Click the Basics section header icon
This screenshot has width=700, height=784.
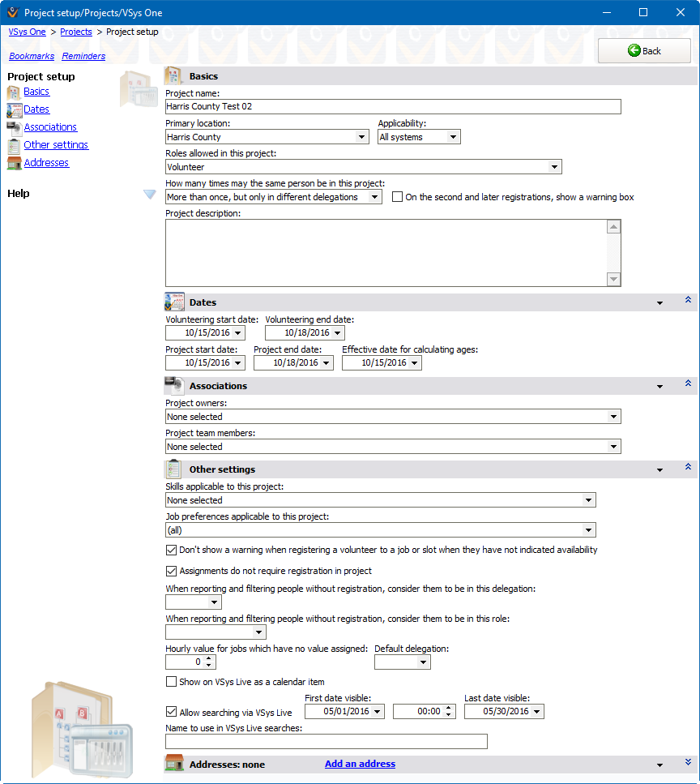[172, 75]
